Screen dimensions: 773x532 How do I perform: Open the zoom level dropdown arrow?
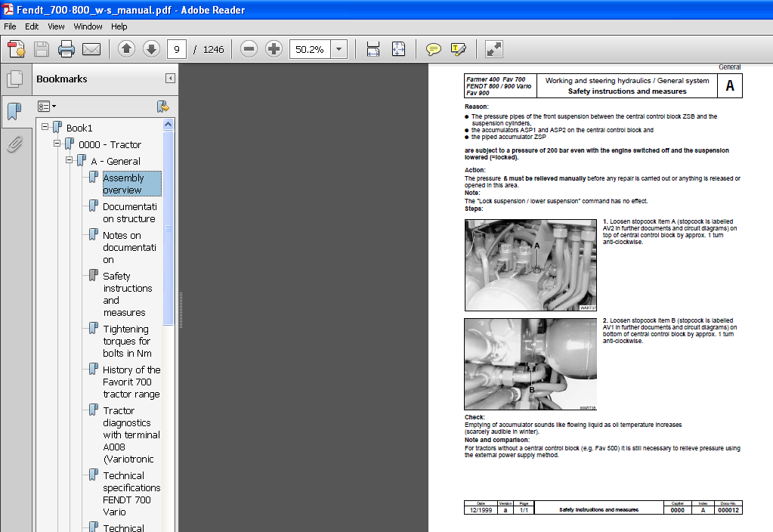[339, 49]
